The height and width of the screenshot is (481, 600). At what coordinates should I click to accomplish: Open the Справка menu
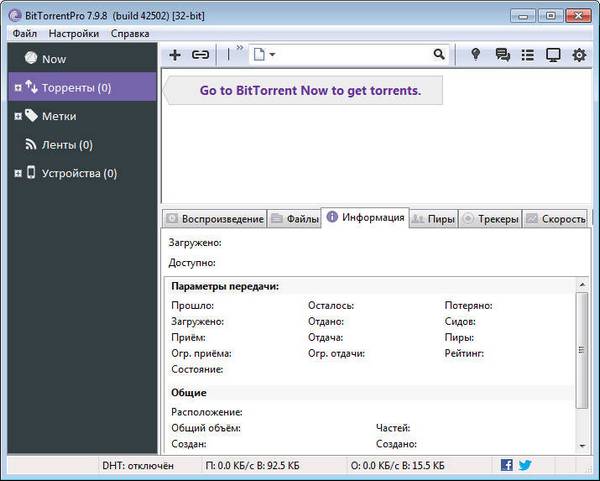click(x=130, y=34)
